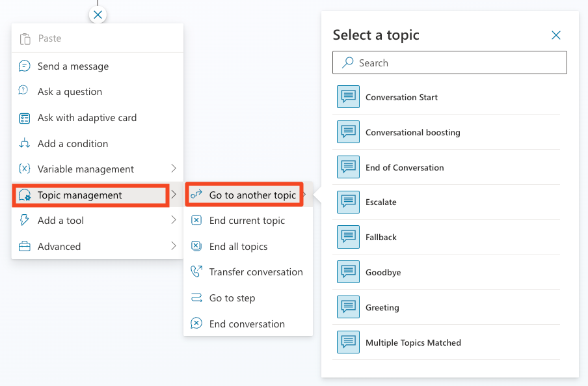Image resolution: width=588 pixels, height=386 pixels.
Task: Click the End current topic icon
Action: tap(196, 221)
